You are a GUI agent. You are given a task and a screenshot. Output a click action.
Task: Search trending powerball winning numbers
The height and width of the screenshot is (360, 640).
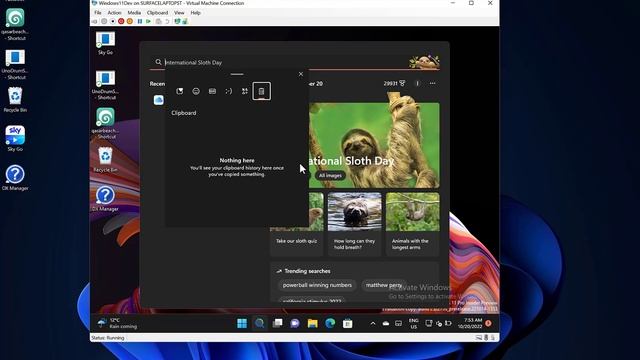(317, 285)
